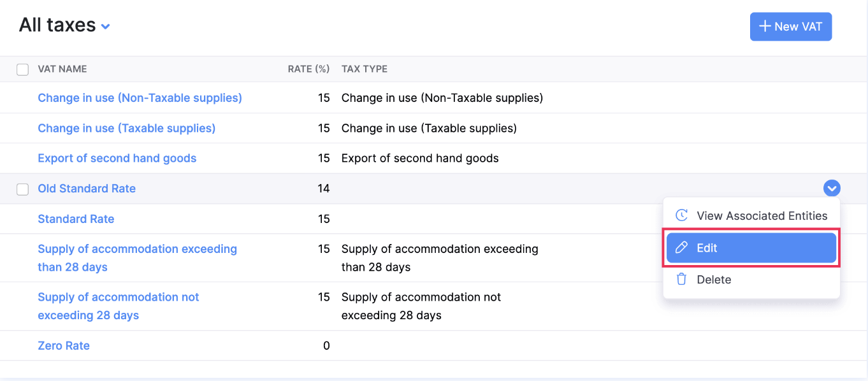Open Change in use (Non-Taxable supplies) tax
The height and width of the screenshot is (381, 868).
coord(140,98)
